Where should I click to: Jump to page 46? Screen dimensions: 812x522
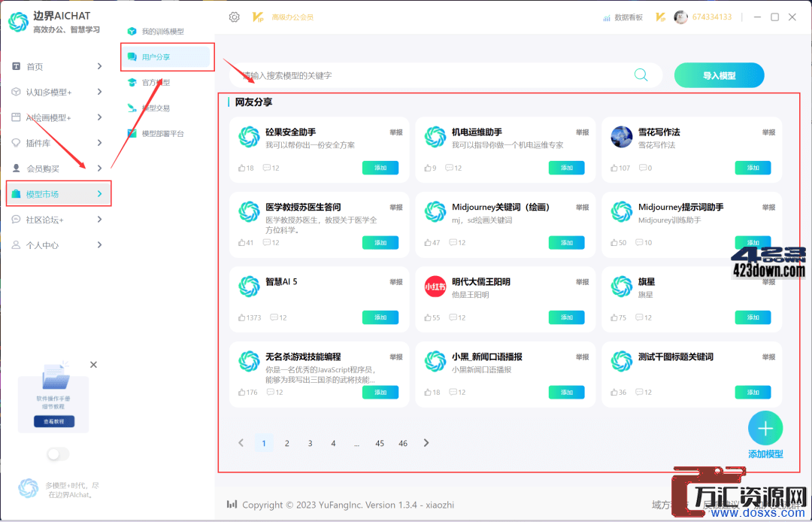tap(403, 443)
